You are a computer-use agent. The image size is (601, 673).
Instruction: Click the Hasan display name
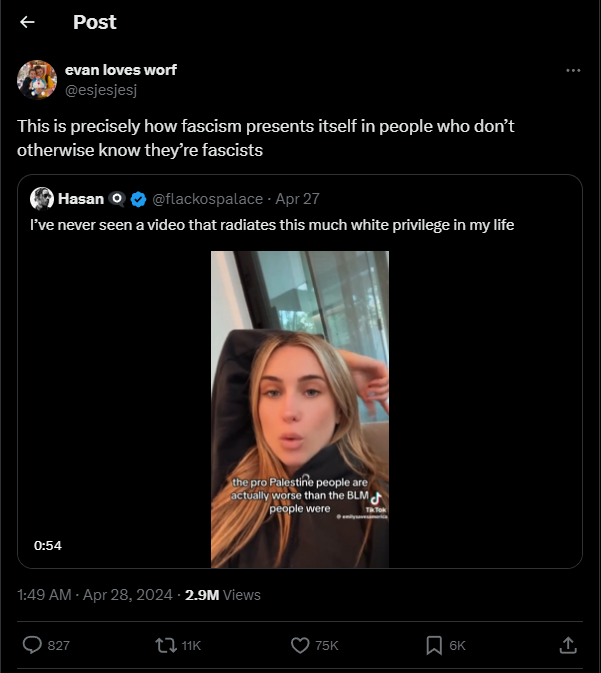point(80,198)
